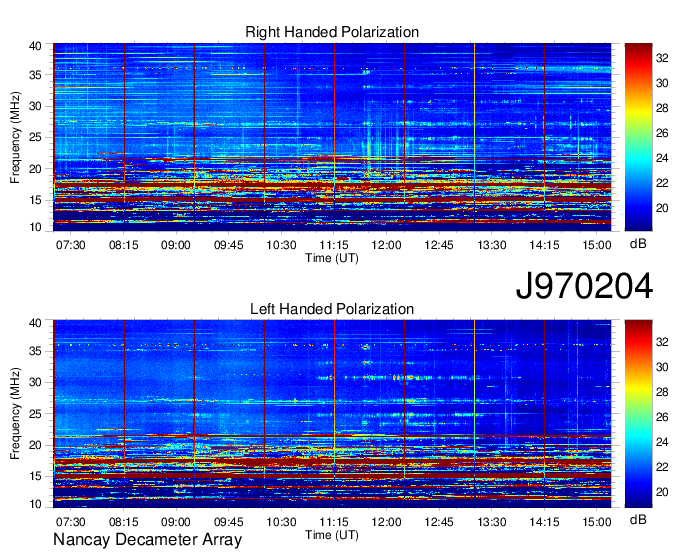Click the 25 MHz tick on bottom plot

pos(36,414)
